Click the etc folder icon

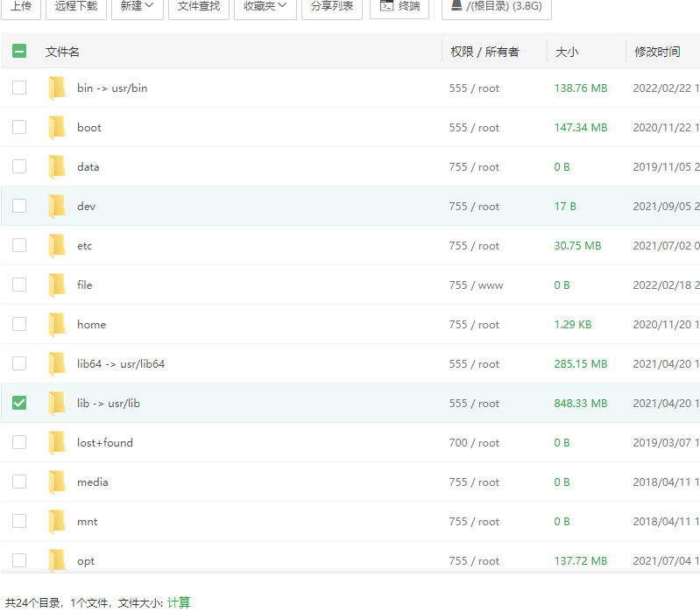[x=57, y=246]
